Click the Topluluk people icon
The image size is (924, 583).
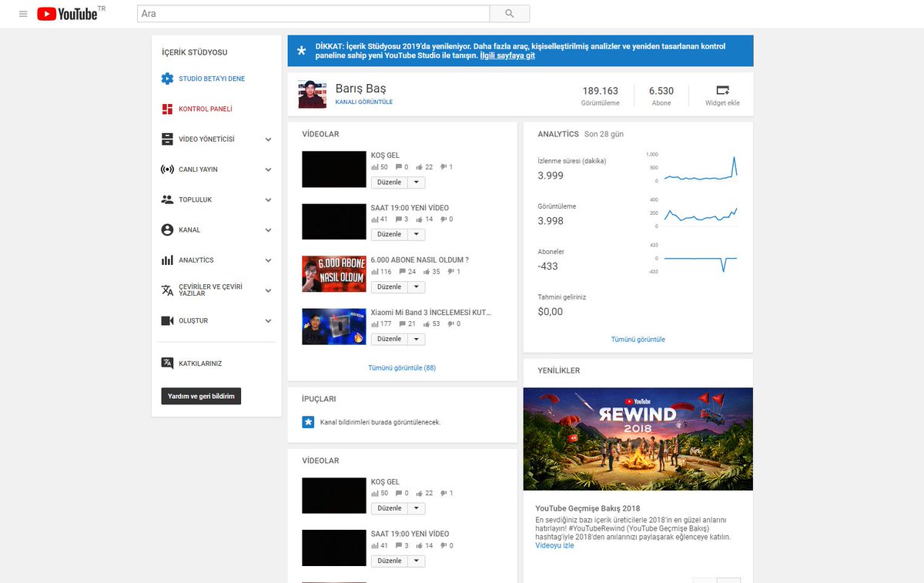pos(167,199)
